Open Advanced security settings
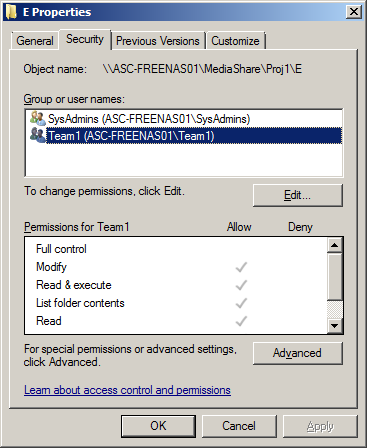Screen dimensions: 367x448 297,353
